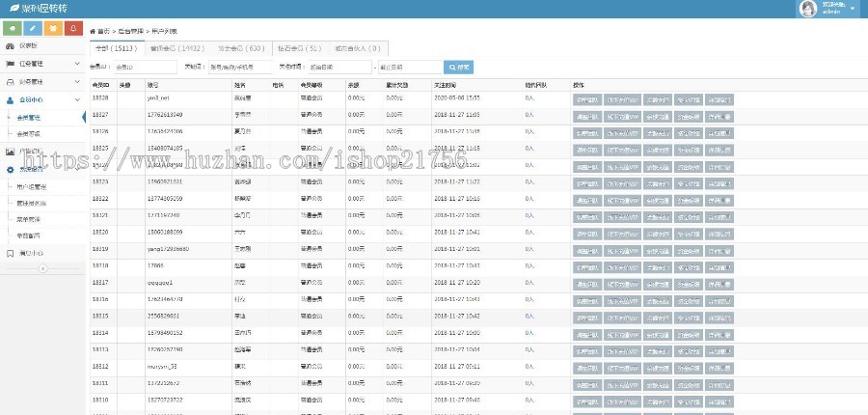This screenshot has width=868, height=415.
Task: Click account cell yang172936680
Action: pos(168,249)
